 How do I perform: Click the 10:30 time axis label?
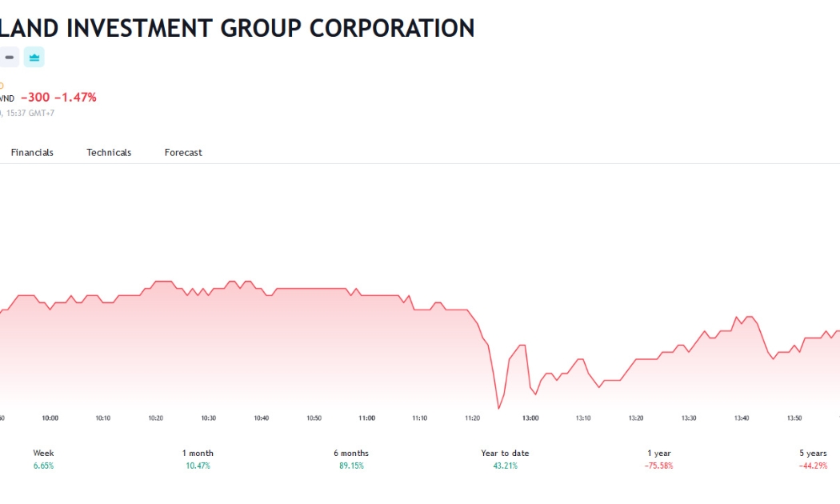(x=208, y=418)
